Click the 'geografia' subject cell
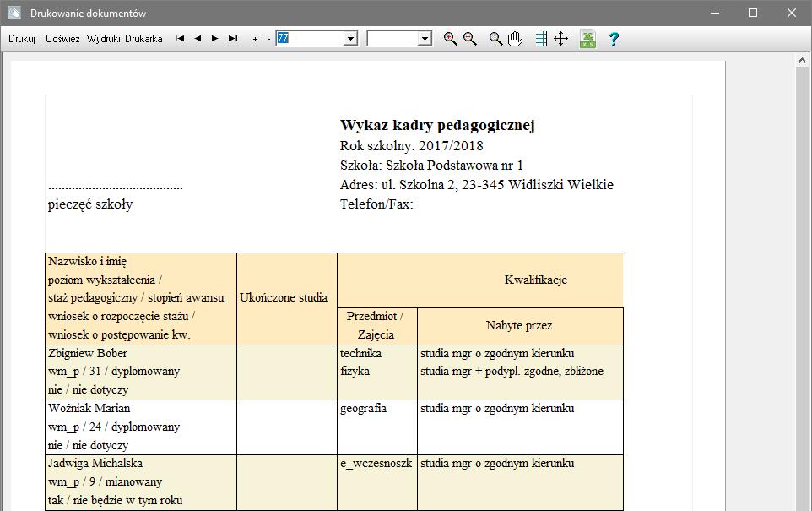812x511 pixels. point(363,409)
